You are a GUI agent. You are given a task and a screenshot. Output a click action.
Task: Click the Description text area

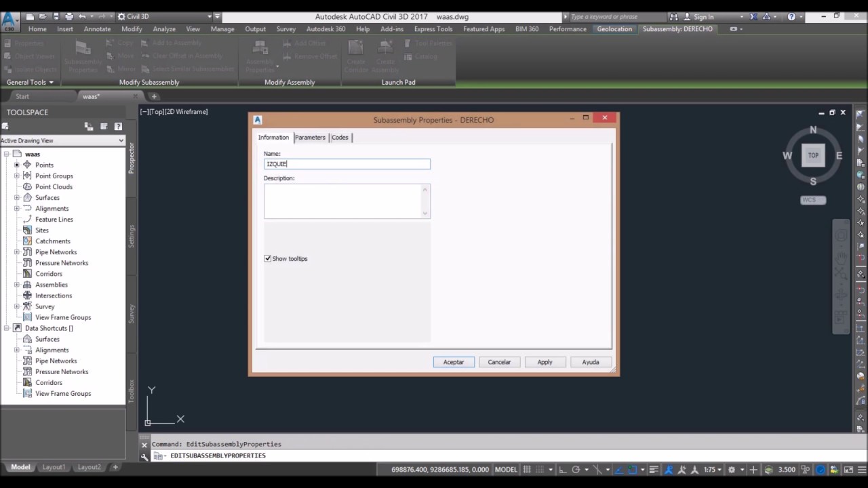point(347,201)
